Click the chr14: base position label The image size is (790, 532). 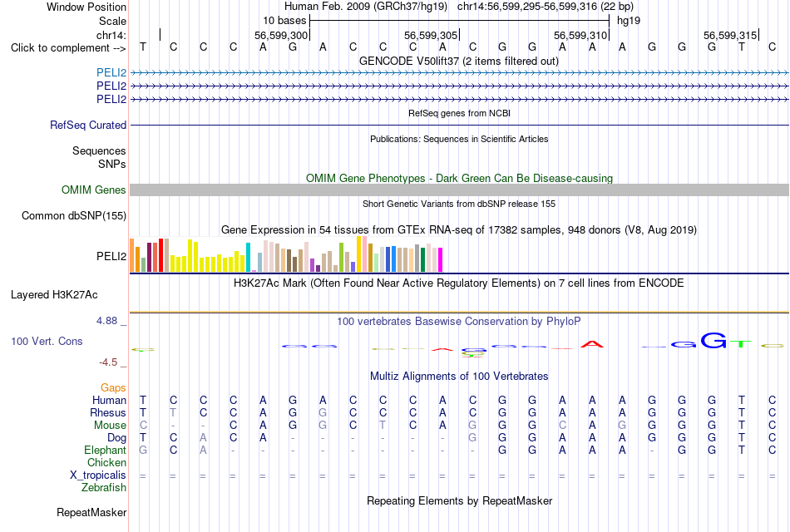coord(111,35)
